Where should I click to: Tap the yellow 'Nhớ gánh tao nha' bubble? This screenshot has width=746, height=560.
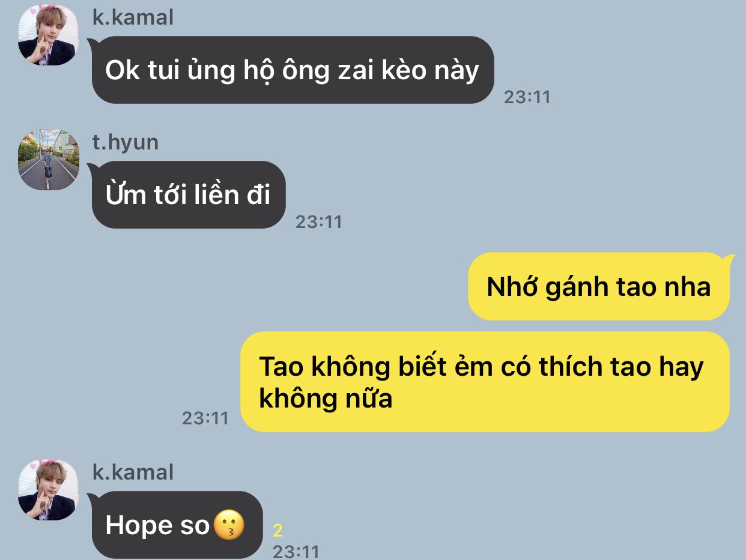point(599,286)
